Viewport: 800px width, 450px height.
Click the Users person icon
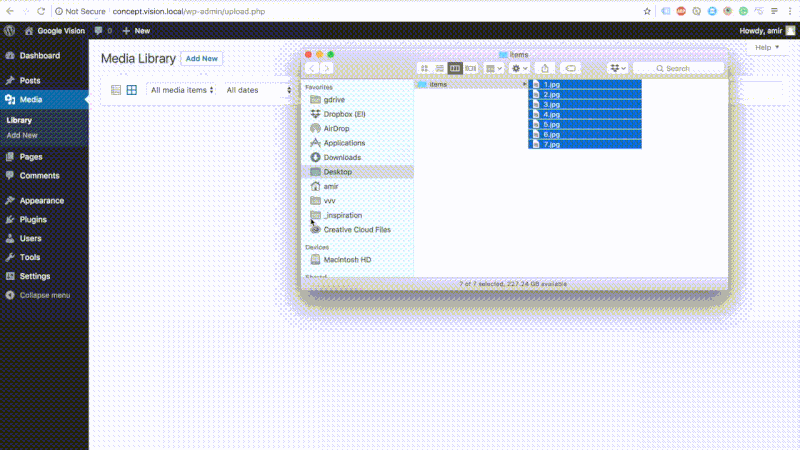(10, 238)
